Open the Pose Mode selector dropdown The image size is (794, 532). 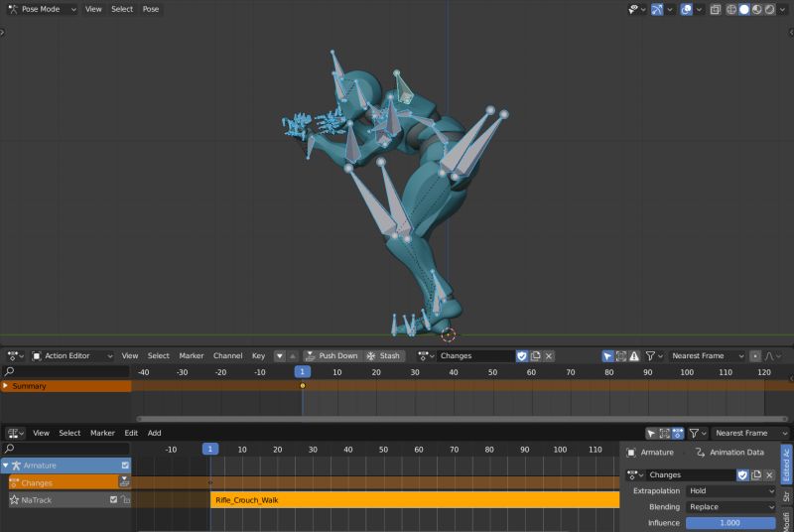[42, 9]
